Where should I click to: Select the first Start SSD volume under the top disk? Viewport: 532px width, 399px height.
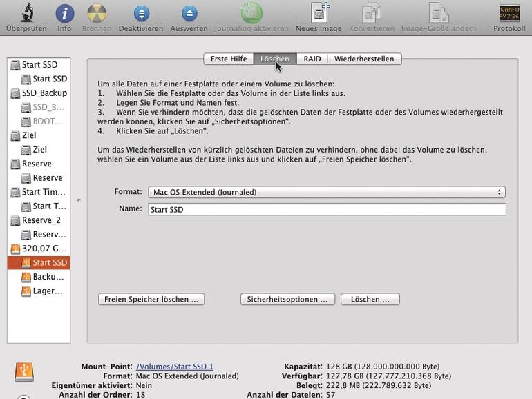click(44, 79)
